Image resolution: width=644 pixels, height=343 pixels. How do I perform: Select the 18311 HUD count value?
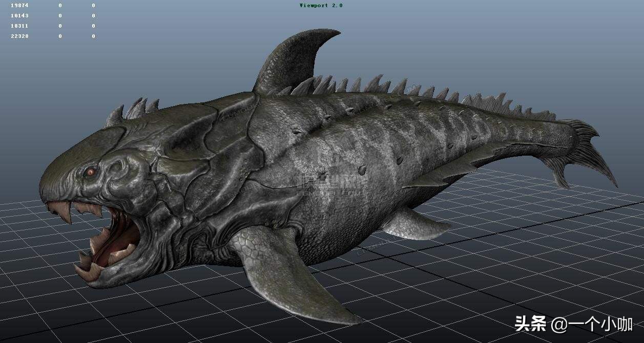[x=19, y=26]
